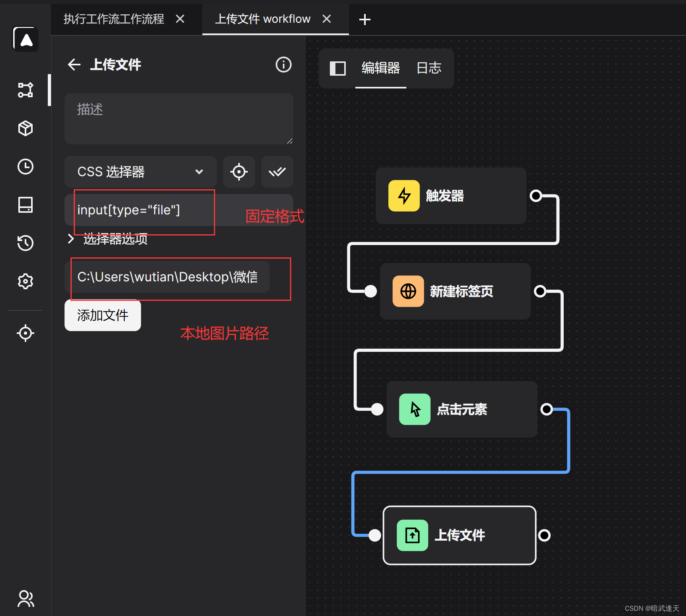
Task: Open the settings gear icon in sidebar
Action: coord(25,281)
